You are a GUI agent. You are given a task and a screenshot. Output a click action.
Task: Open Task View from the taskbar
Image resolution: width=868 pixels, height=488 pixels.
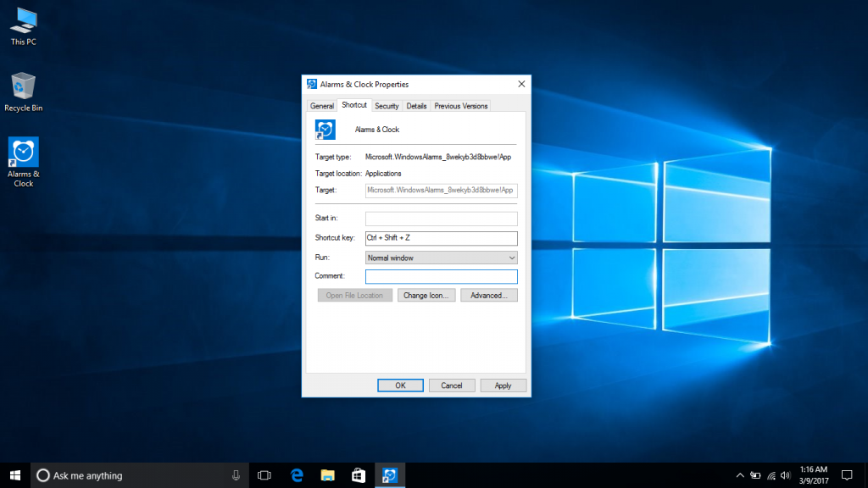coord(264,474)
